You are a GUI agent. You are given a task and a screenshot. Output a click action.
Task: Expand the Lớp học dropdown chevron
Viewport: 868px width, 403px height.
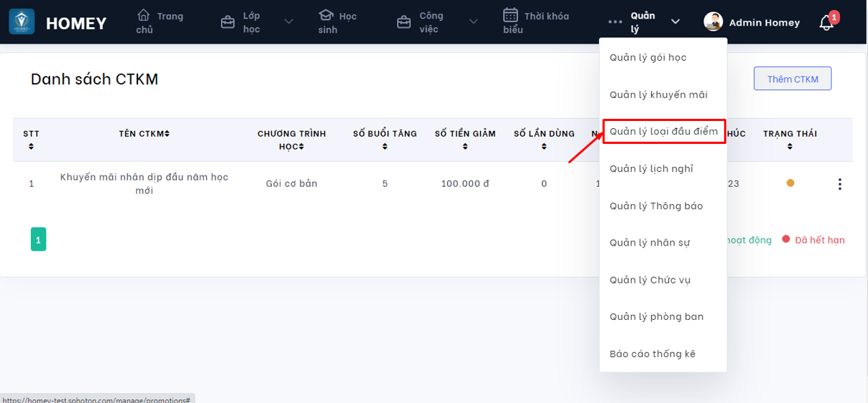[288, 22]
